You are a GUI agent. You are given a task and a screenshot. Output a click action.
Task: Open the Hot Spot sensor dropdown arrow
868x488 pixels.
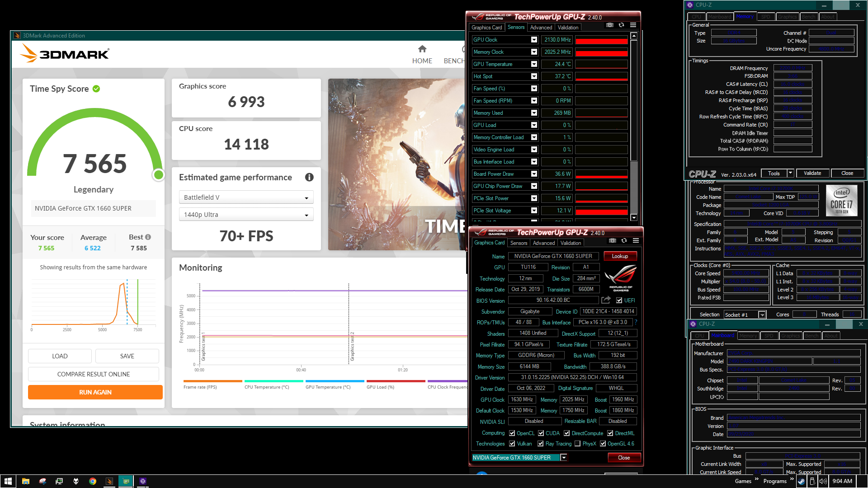(x=534, y=76)
